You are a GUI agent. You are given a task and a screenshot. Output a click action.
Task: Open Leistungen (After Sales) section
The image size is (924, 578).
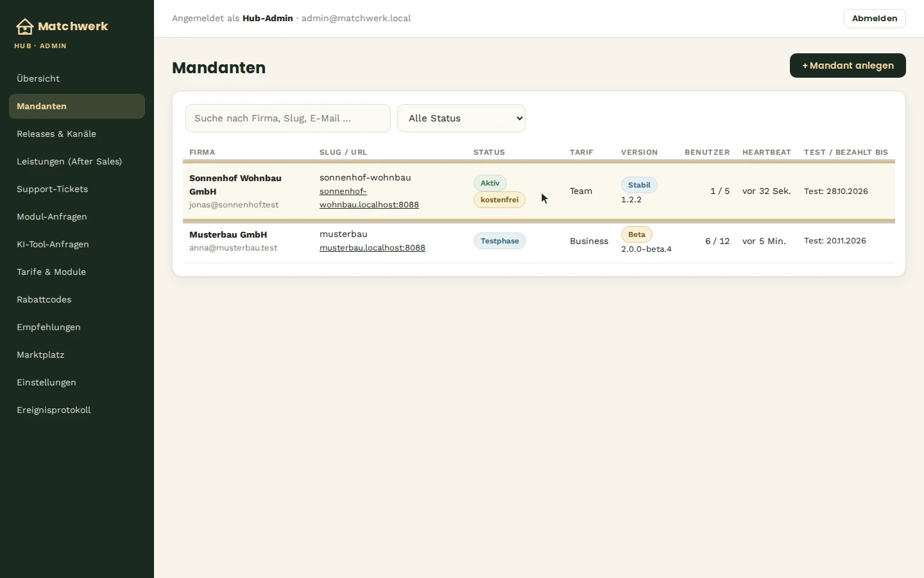tap(77, 161)
